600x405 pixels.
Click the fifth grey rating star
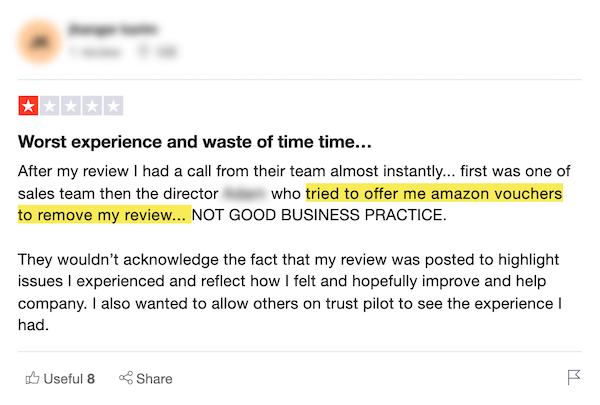coord(113,106)
